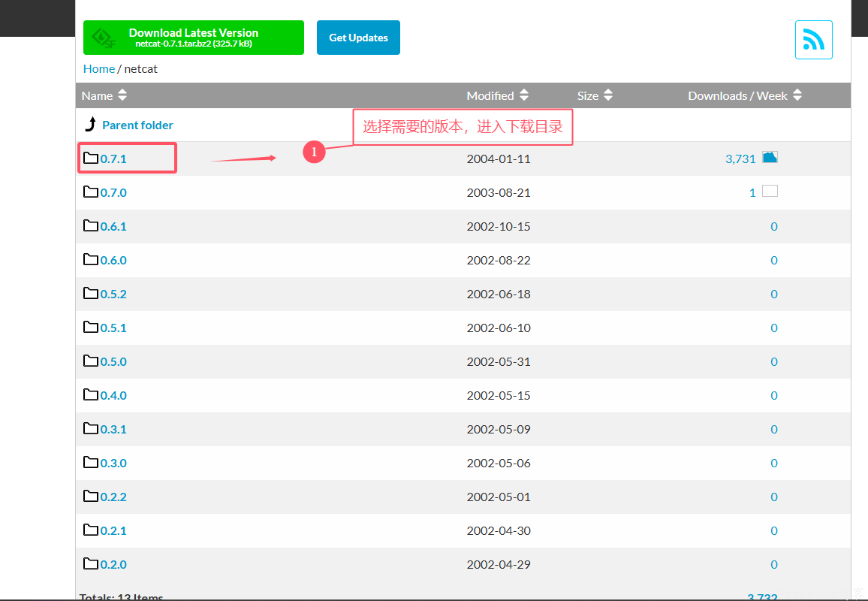868x601 pixels.
Task: Click the 0.6.0 folder icon
Action: [x=91, y=260]
